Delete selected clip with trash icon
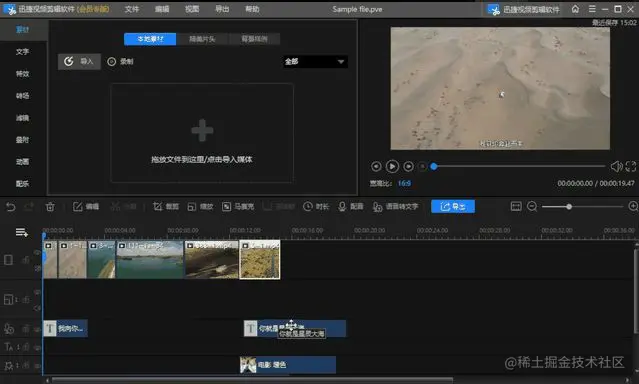 coord(50,207)
